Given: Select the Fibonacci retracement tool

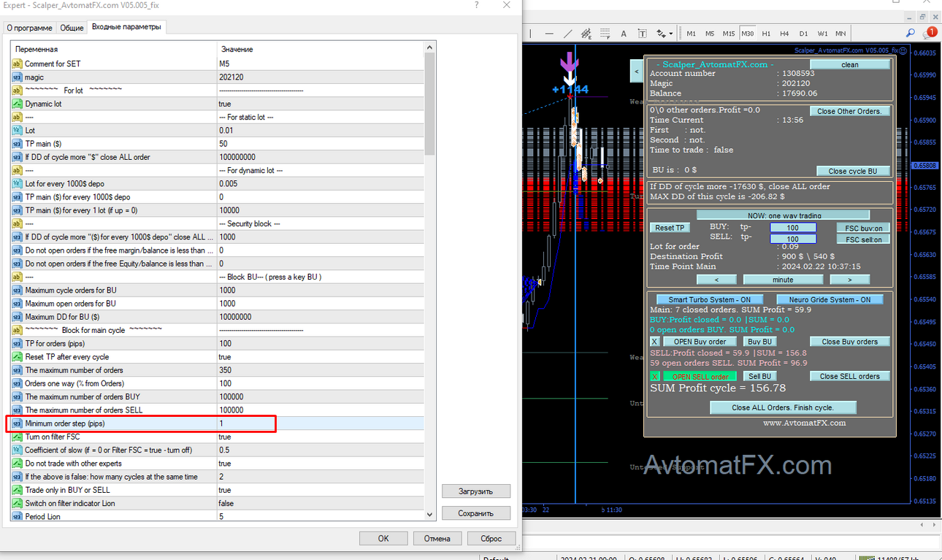Looking at the screenshot, I should (x=605, y=34).
